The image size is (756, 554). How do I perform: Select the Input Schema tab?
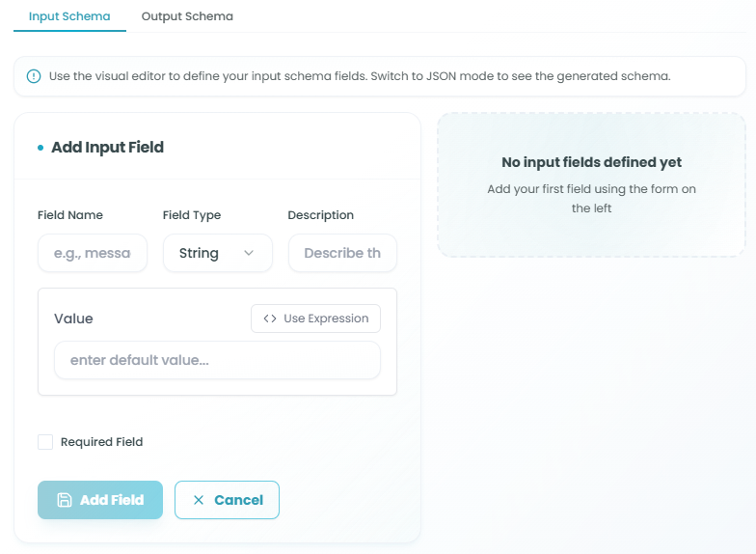point(69,16)
